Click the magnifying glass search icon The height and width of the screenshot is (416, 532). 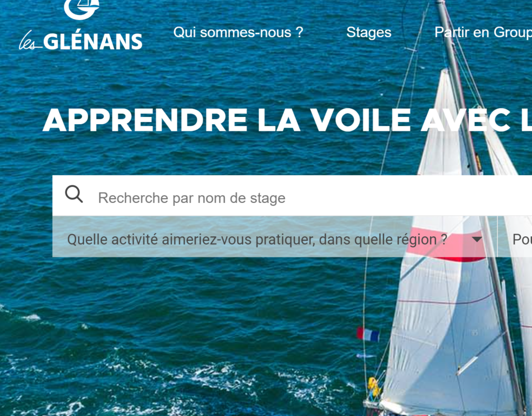click(x=74, y=194)
